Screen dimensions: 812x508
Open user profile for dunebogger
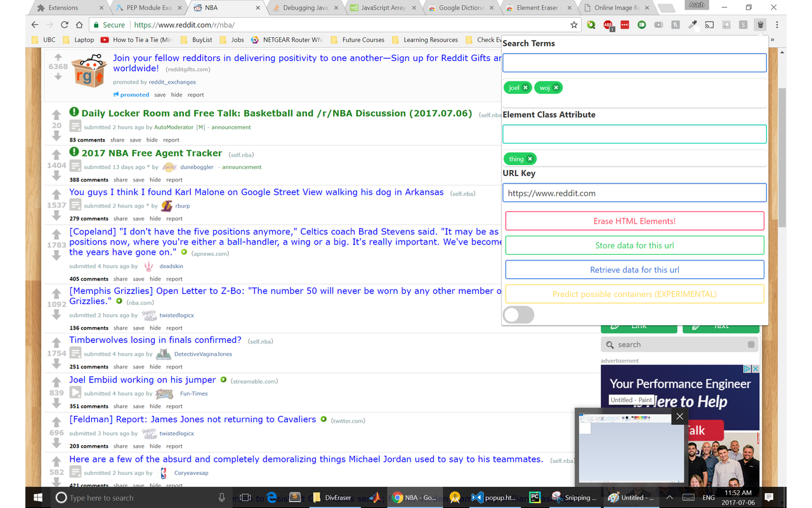pos(197,167)
